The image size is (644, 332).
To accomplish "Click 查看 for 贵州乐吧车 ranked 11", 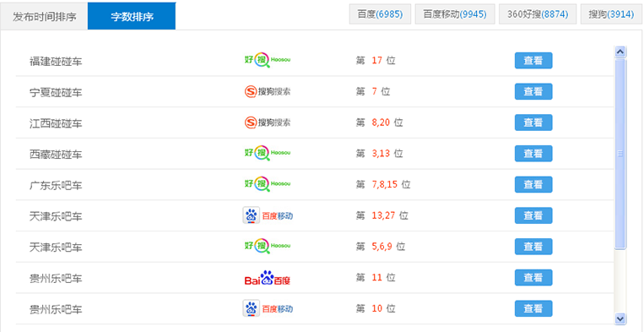I will pyautogui.click(x=533, y=278).
